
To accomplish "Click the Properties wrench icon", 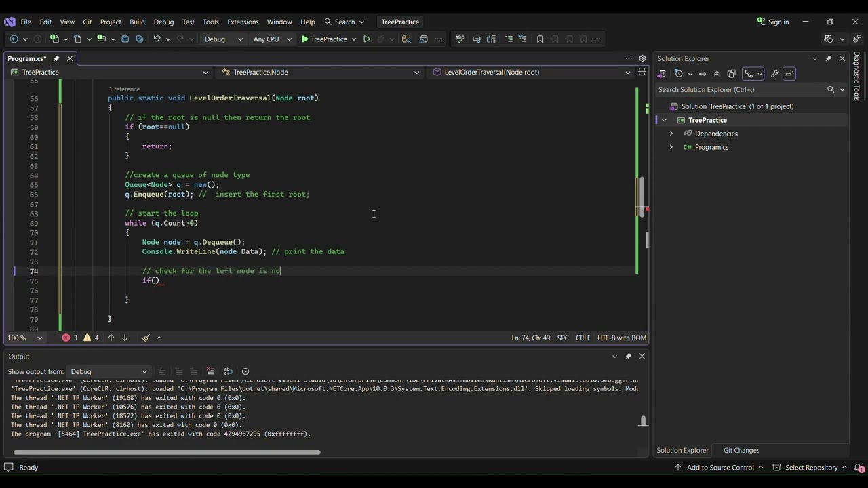I will click(x=774, y=74).
